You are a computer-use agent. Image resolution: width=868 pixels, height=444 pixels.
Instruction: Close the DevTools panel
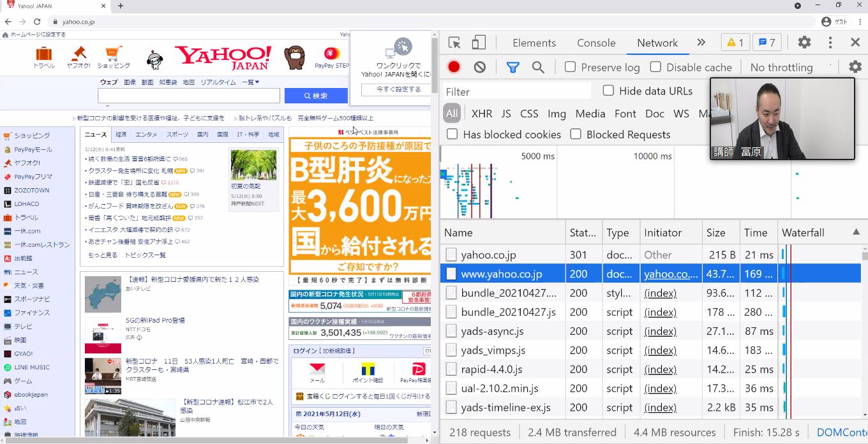855,43
